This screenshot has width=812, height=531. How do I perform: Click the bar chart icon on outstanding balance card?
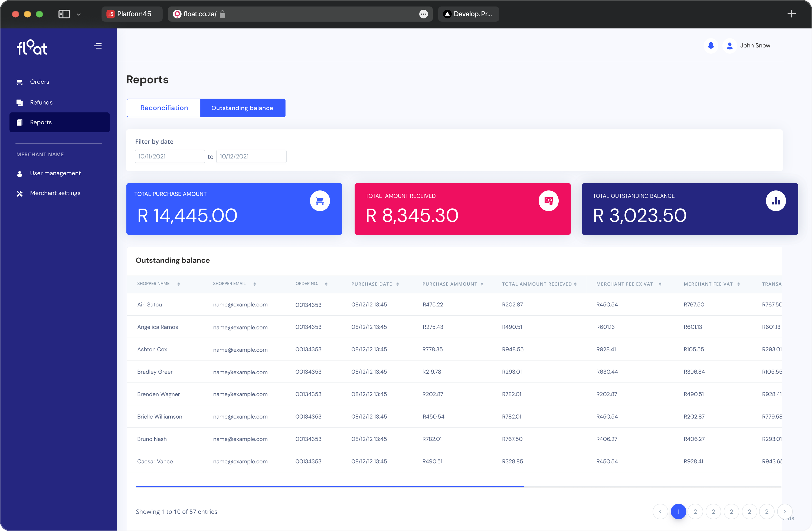(775, 201)
